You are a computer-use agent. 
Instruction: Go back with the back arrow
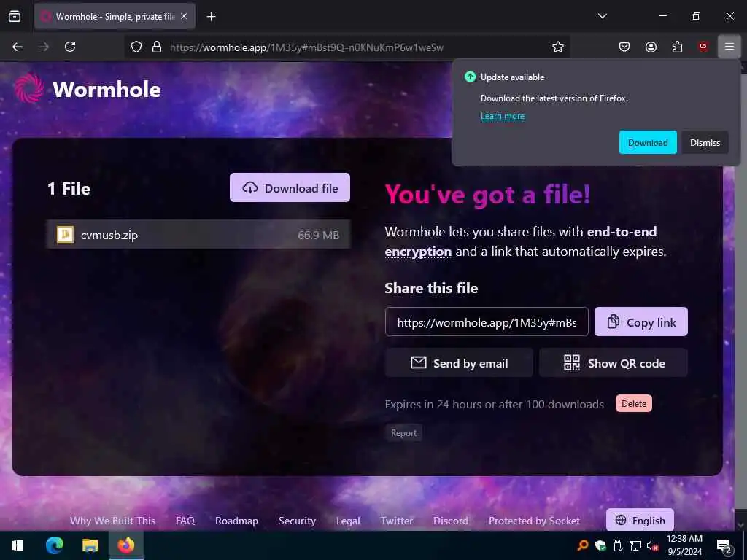(x=18, y=47)
